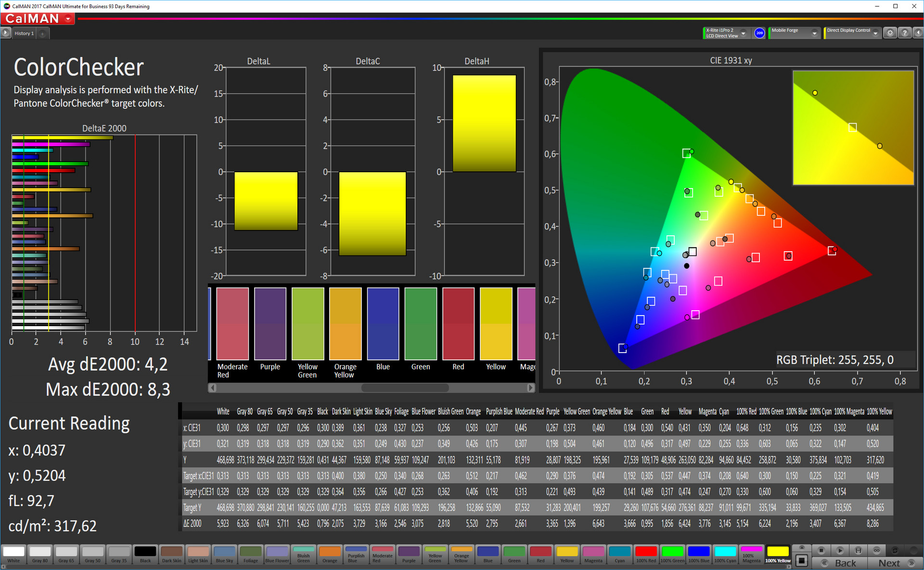Toggle the play arrow beside History tab
This screenshot has width=924, height=570.
tap(5, 33)
